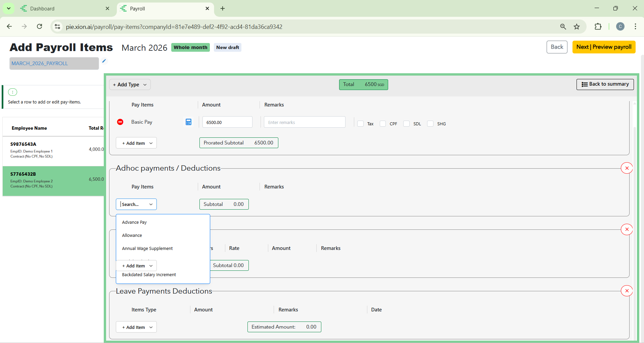Choose Annual Wage Supplement option
This screenshot has width=644, height=343.
coord(147,249)
